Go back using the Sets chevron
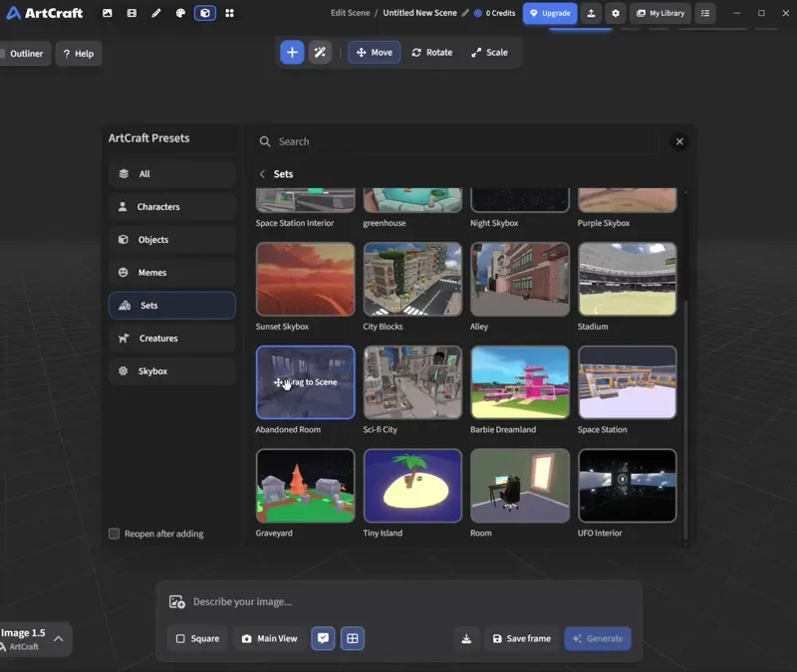This screenshot has width=797, height=672. coord(262,174)
